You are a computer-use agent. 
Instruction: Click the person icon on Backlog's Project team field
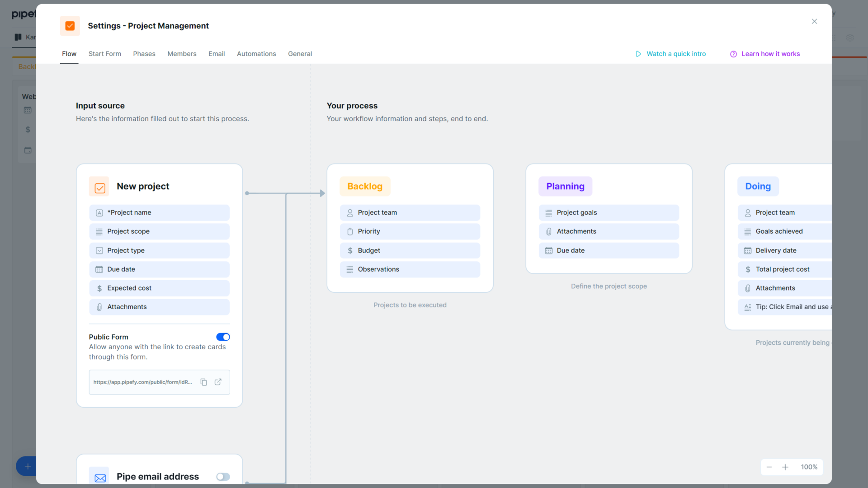point(349,212)
